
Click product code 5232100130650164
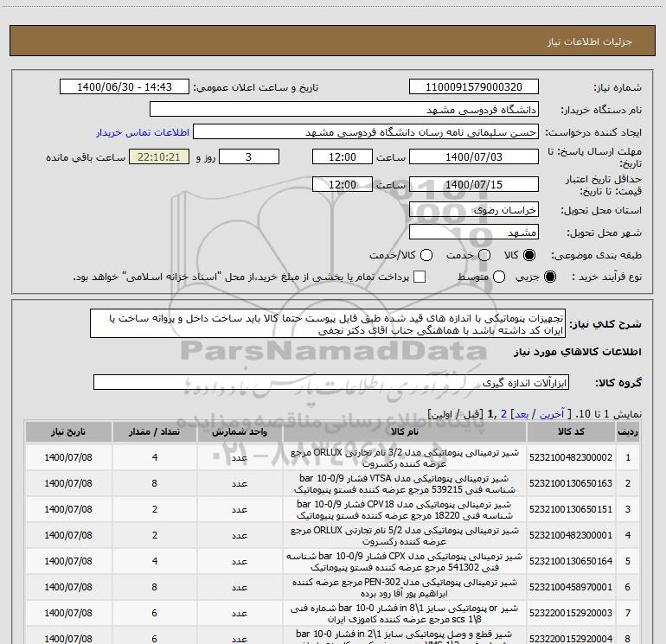coord(571,561)
